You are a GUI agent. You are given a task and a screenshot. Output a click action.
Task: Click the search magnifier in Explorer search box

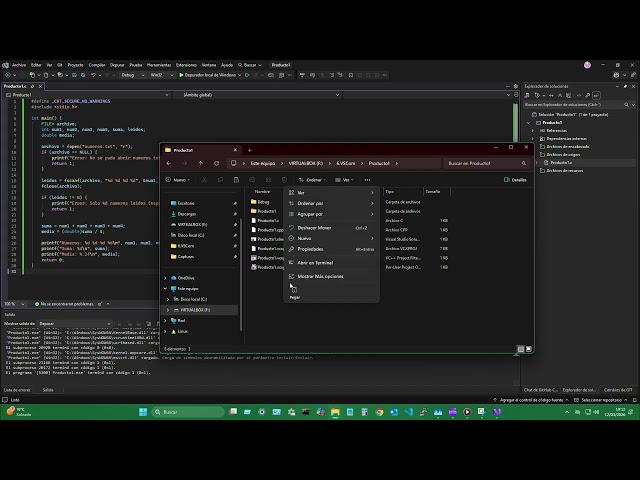tap(524, 163)
